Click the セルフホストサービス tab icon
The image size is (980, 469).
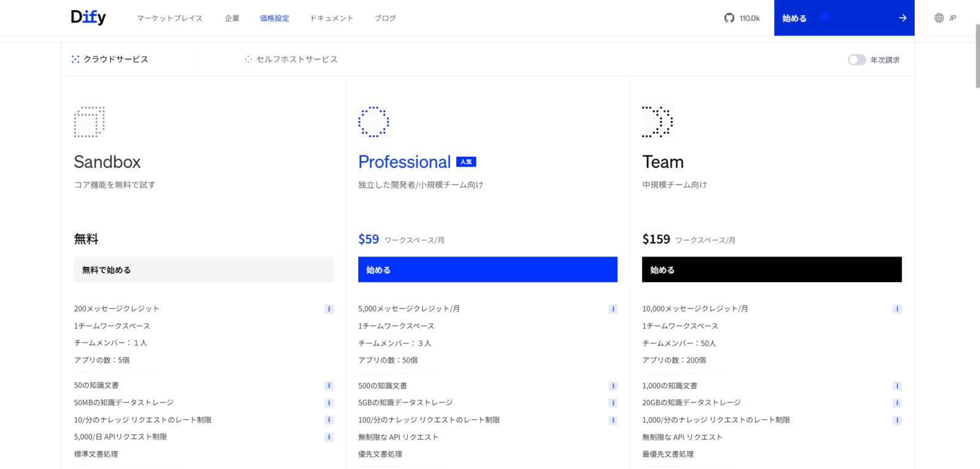(248, 59)
